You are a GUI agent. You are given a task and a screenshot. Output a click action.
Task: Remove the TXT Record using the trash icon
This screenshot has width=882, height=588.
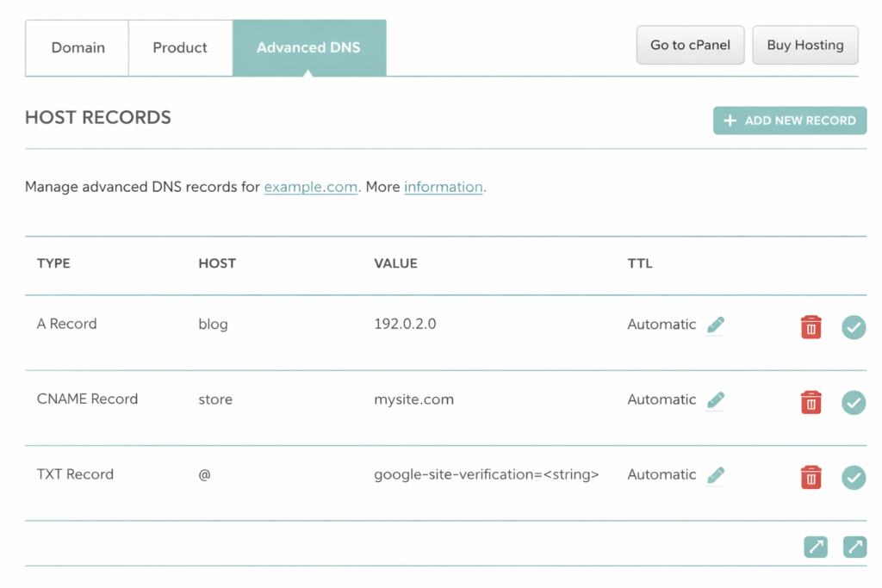[x=811, y=477]
